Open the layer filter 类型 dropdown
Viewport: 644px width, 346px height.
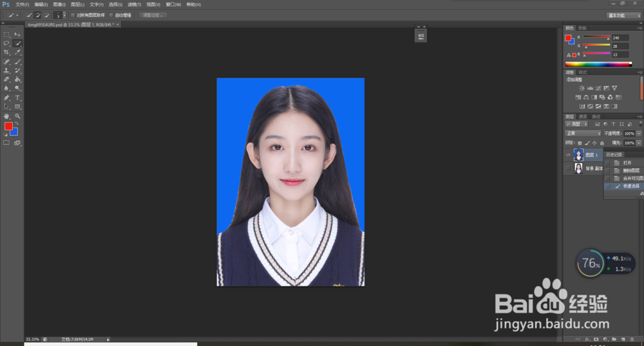coord(576,124)
